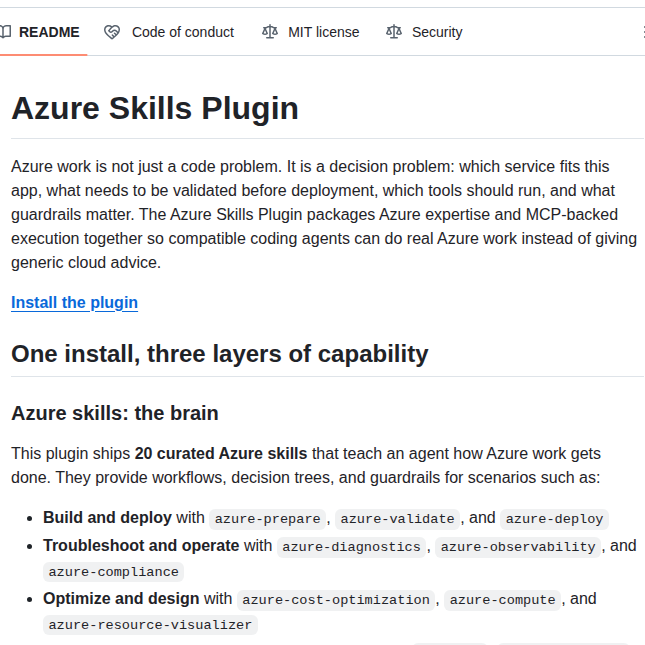
Task: Click the Azure skills: the brain heading
Action: pyautogui.click(x=115, y=413)
